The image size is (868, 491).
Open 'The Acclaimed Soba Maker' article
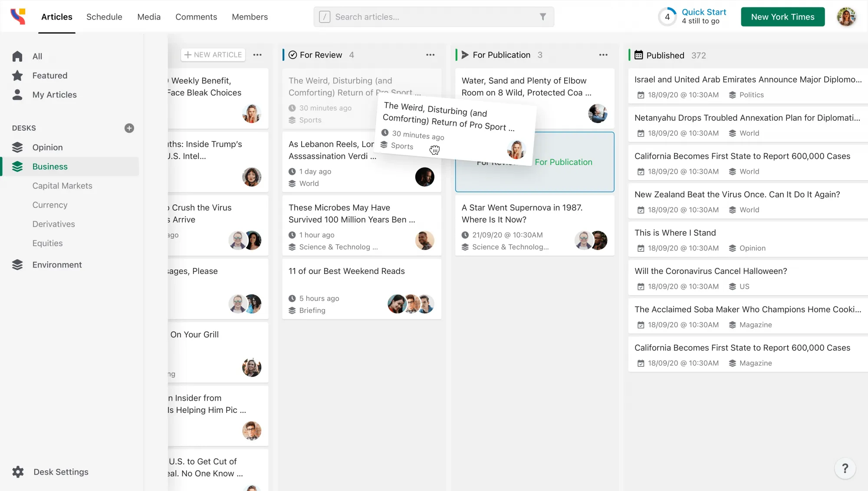pyautogui.click(x=748, y=316)
